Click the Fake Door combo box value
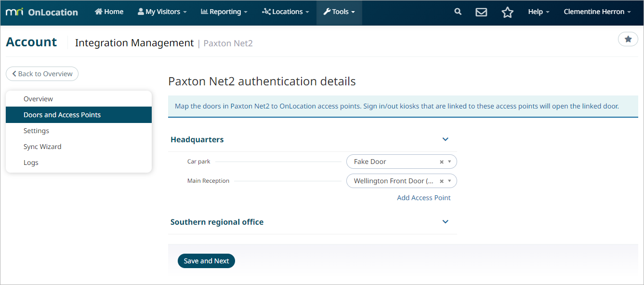644x285 pixels. [370, 162]
